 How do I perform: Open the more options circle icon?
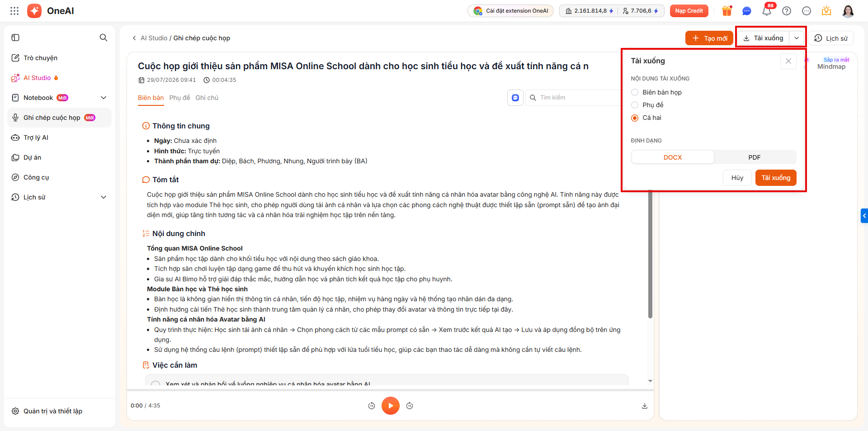coord(807,11)
